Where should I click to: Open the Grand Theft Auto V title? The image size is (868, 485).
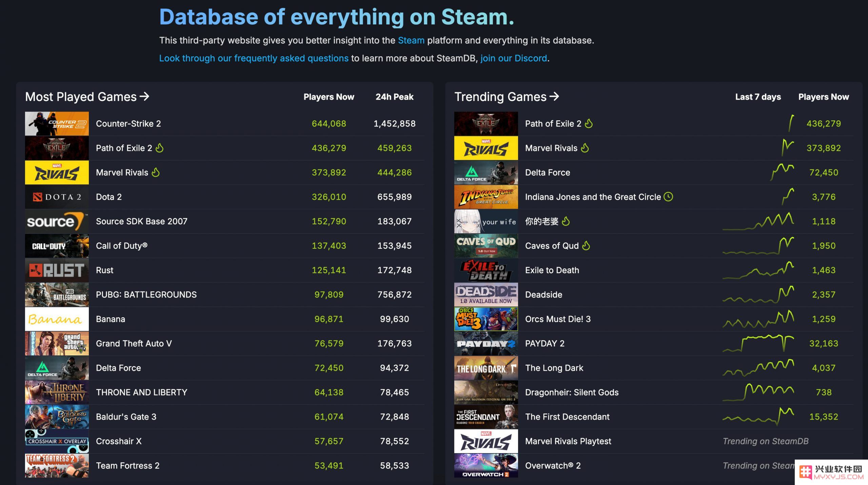[134, 343]
